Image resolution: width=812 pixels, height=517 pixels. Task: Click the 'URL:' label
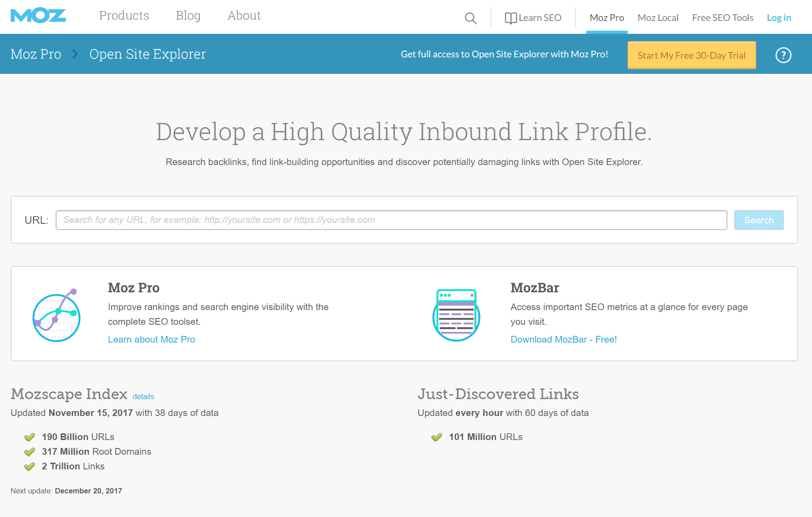[x=36, y=220]
